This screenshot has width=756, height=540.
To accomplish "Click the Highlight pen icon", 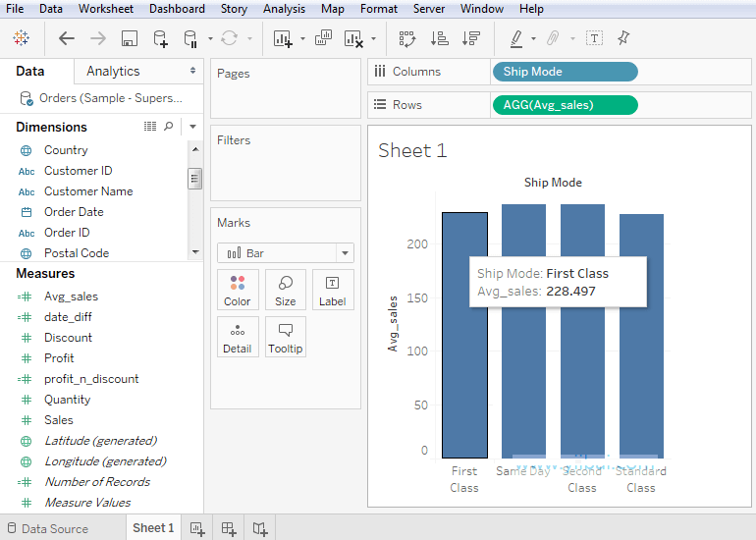I will [x=516, y=38].
